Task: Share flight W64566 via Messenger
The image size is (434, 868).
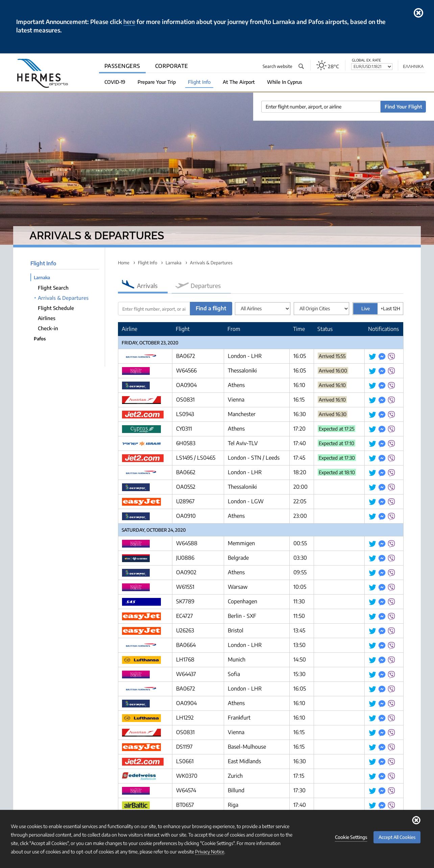Action: click(382, 371)
